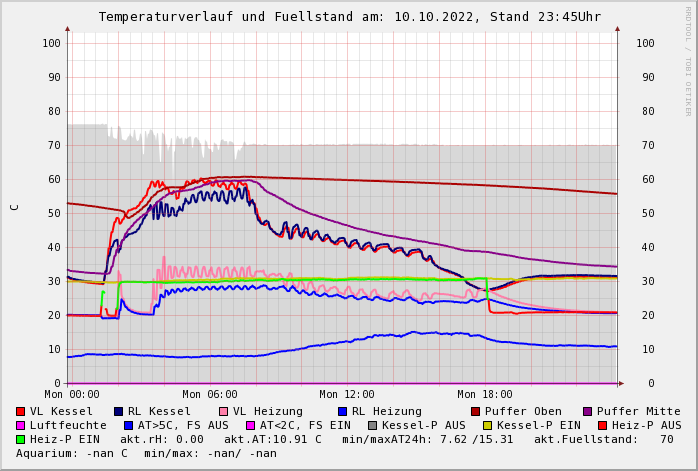Screen dimensions: 698x471
Task: Click the 'akt.AT:10.91 C' value
Action: 272,439
